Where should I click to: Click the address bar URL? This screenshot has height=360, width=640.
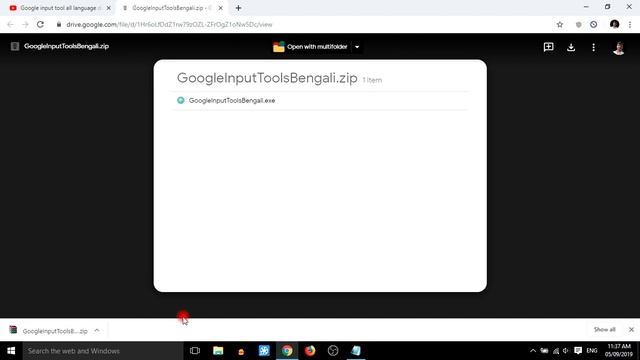169,24
